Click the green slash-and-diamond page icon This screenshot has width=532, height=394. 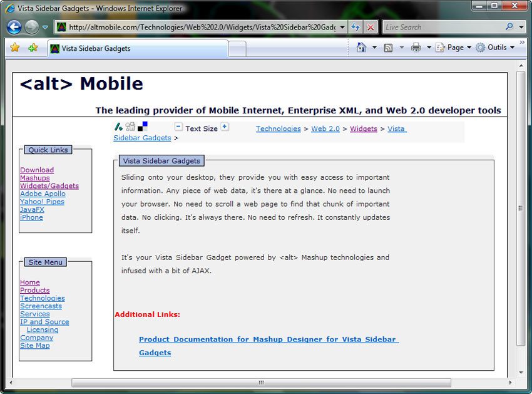click(118, 127)
